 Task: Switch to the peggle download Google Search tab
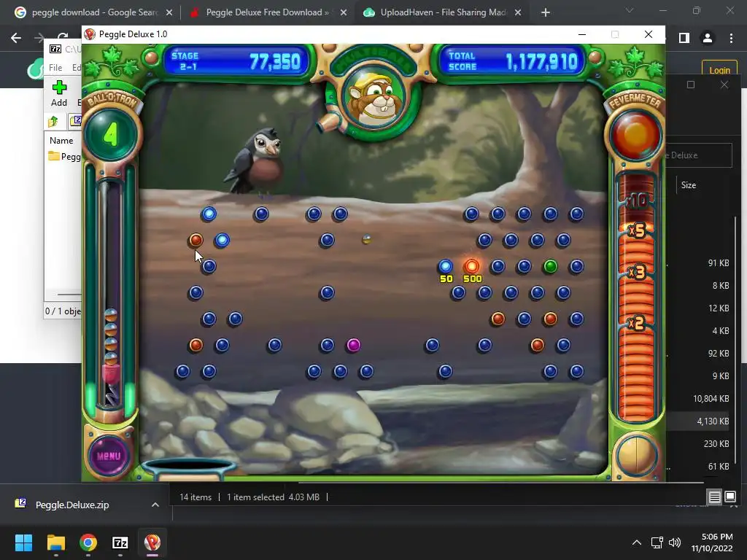click(x=93, y=12)
